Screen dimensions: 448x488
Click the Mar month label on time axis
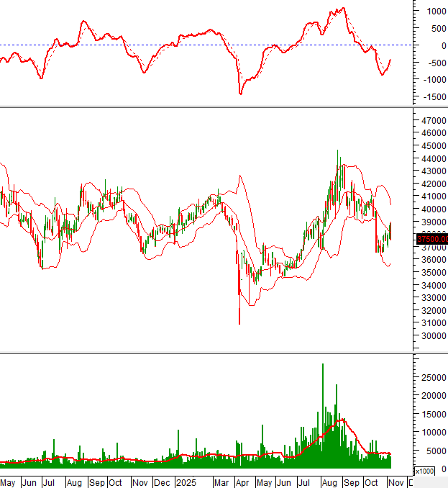(221, 482)
